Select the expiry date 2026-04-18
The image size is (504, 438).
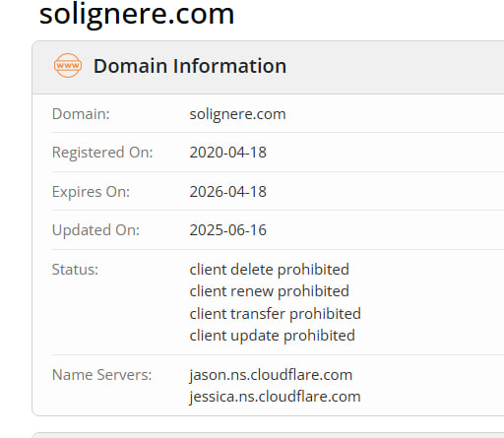tap(228, 192)
